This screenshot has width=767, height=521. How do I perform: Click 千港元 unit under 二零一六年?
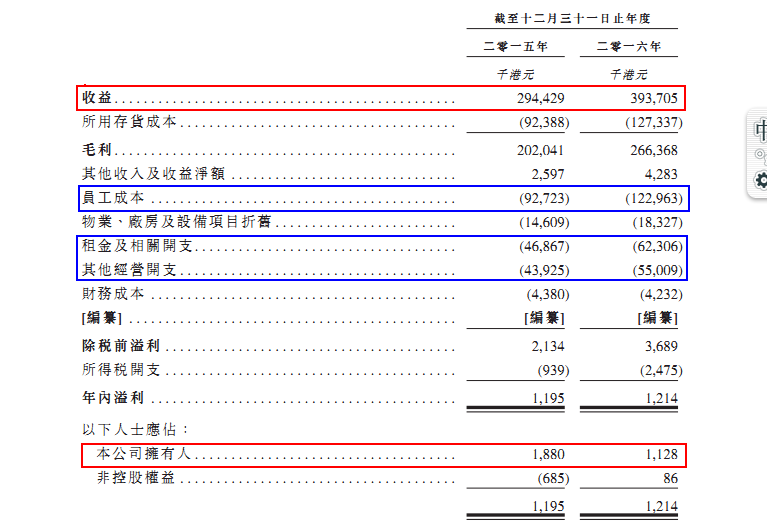(x=629, y=74)
